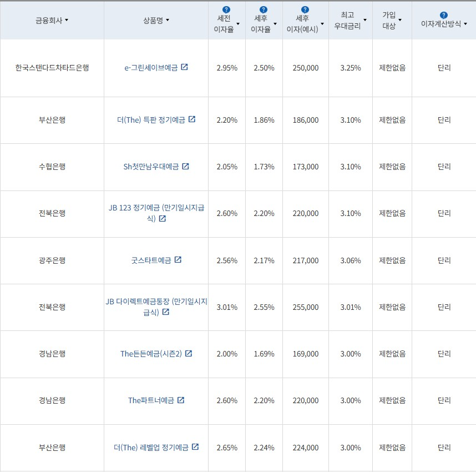This screenshot has width=476, height=472.
Task: Open the The든든예금(시즌2) product link
Action: point(153,354)
